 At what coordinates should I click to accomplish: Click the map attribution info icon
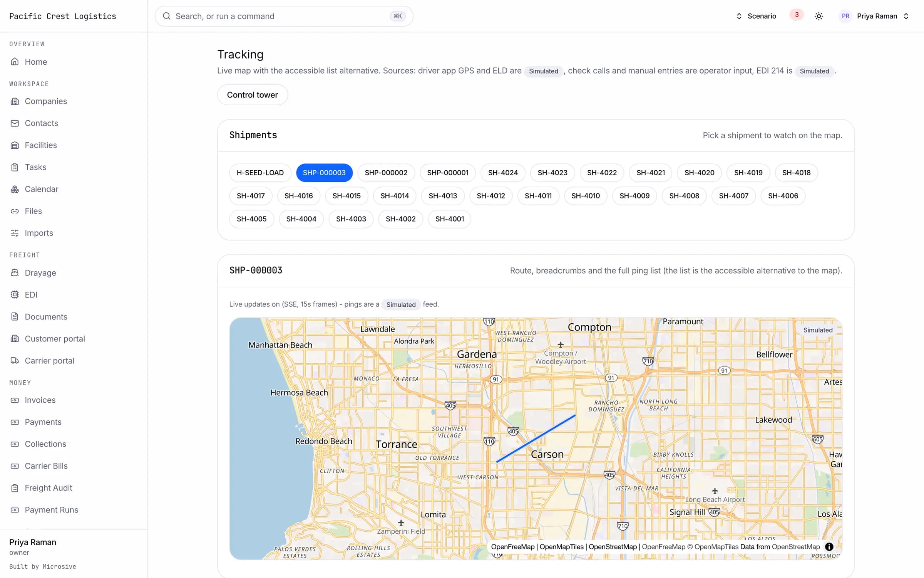coord(829,546)
